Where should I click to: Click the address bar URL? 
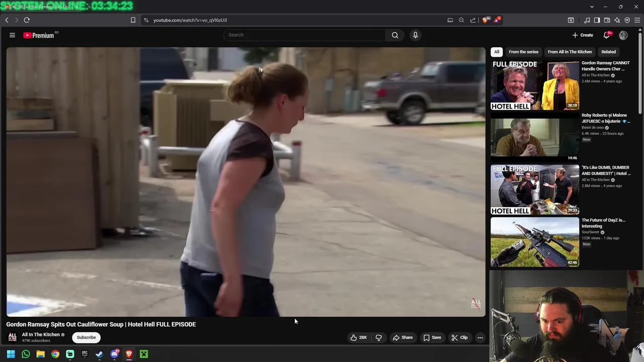pyautogui.click(x=190, y=20)
